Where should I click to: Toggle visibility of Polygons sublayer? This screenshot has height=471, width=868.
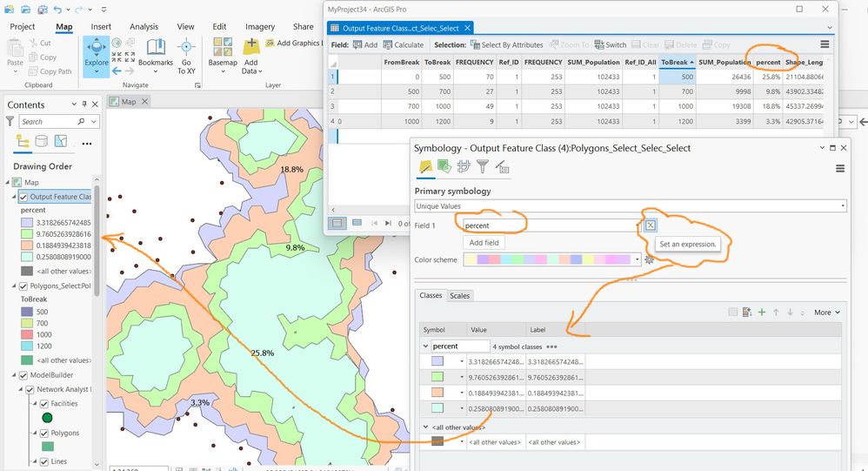click(44, 433)
